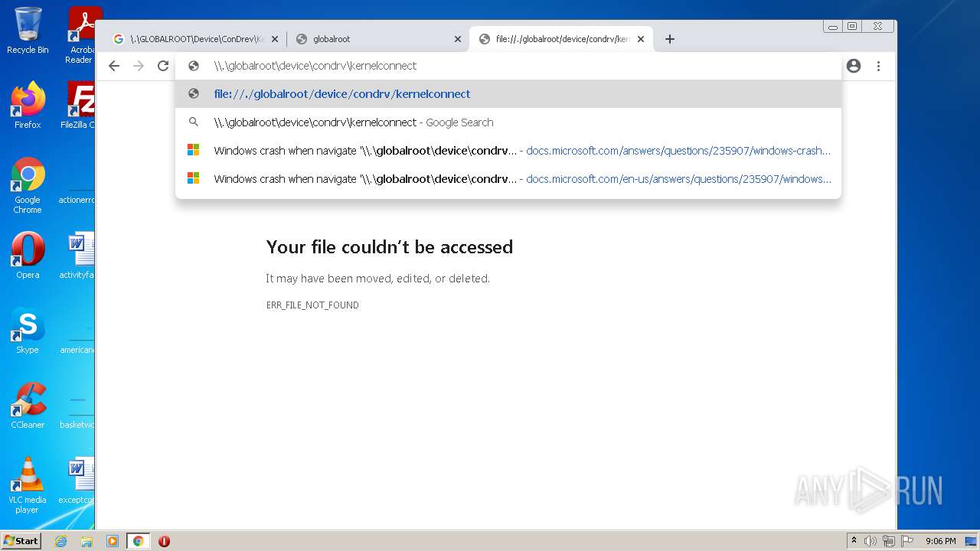
Task: Show hidden system tray icons
Action: pyautogui.click(x=854, y=541)
